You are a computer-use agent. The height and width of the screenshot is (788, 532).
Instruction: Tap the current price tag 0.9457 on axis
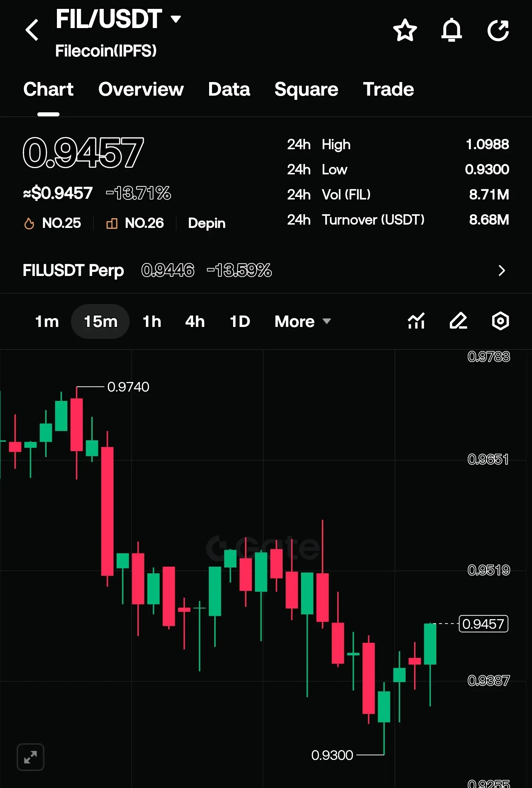pos(484,624)
